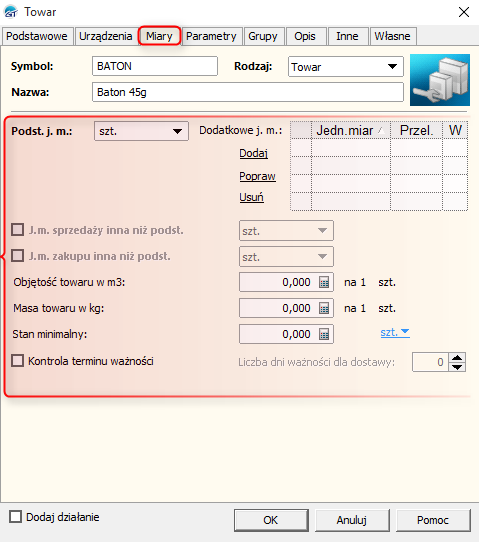
Task: Toggle Kontrola terminu ważności checkbox
Action: point(18,361)
